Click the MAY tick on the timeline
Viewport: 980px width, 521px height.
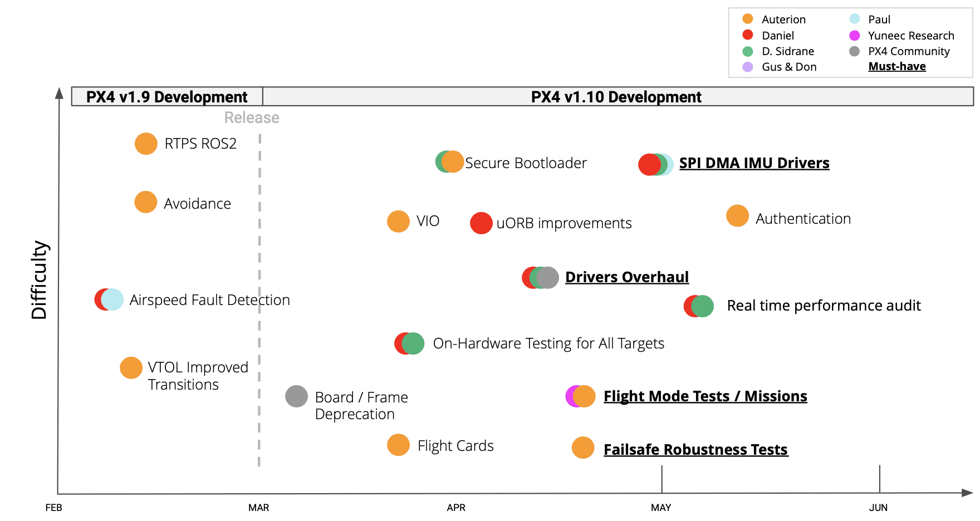661,507
